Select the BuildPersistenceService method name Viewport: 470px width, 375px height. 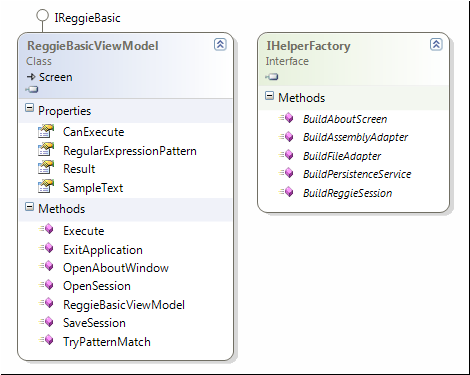[x=357, y=174]
